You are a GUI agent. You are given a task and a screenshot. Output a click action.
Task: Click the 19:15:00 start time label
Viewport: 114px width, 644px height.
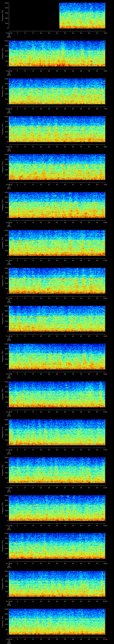[x=9, y=450]
